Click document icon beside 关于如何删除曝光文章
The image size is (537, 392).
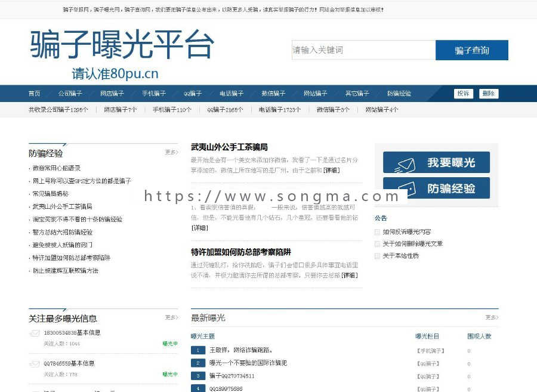[377, 244]
